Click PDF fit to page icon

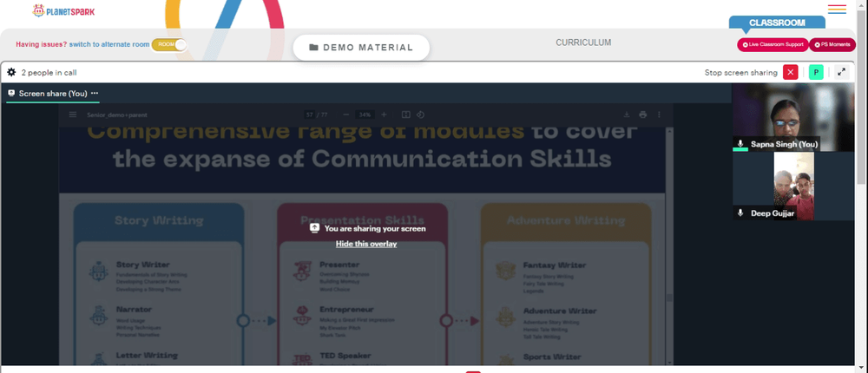[x=405, y=115]
